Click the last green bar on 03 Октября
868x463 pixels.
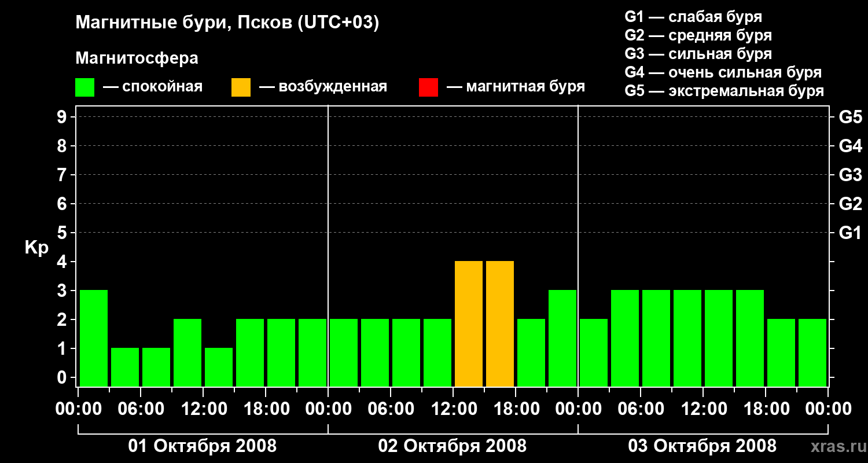(x=812, y=352)
